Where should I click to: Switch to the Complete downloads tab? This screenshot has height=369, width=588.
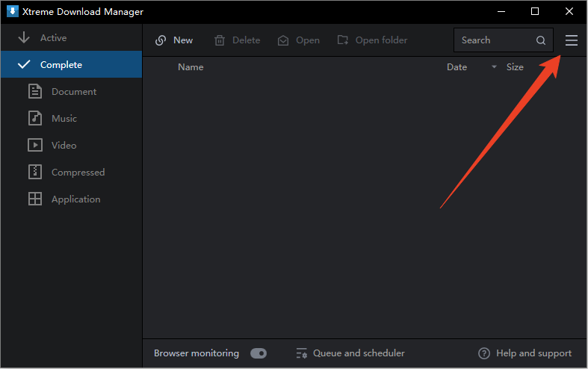pos(60,65)
